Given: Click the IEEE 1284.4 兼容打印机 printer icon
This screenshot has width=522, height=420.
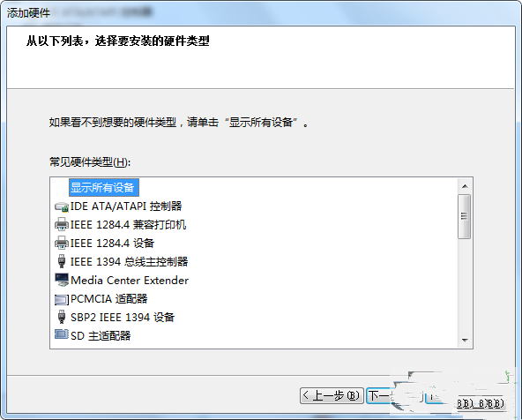Looking at the screenshot, I should pos(62,225).
